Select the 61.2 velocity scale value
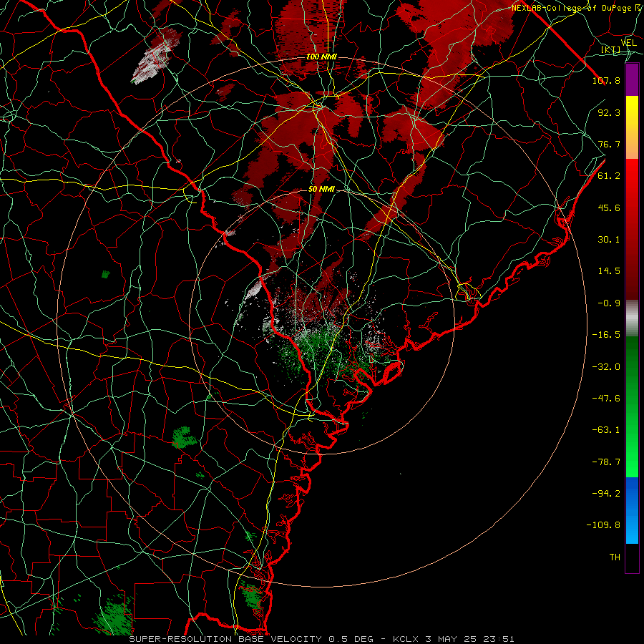644x644 pixels. (609, 176)
